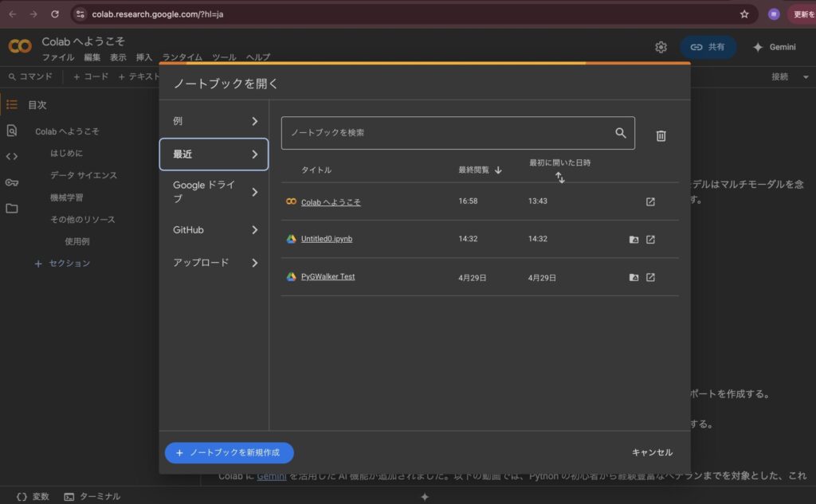The height and width of the screenshot is (504, 816).
Task: Open the ファイル menu
Action: tap(57, 57)
